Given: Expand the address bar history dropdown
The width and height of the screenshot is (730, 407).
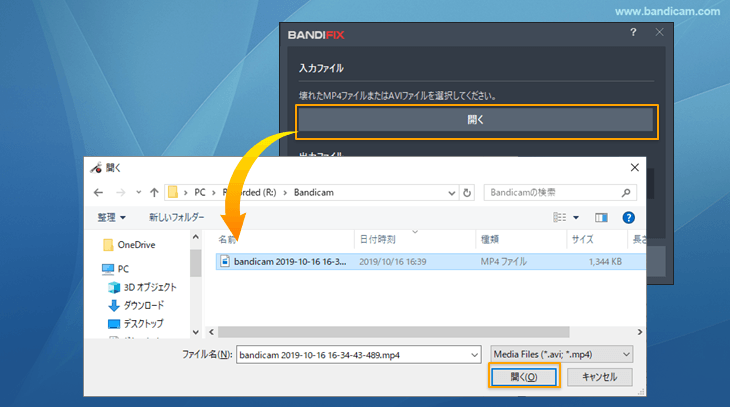Looking at the screenshot, I should pos(451,193).
